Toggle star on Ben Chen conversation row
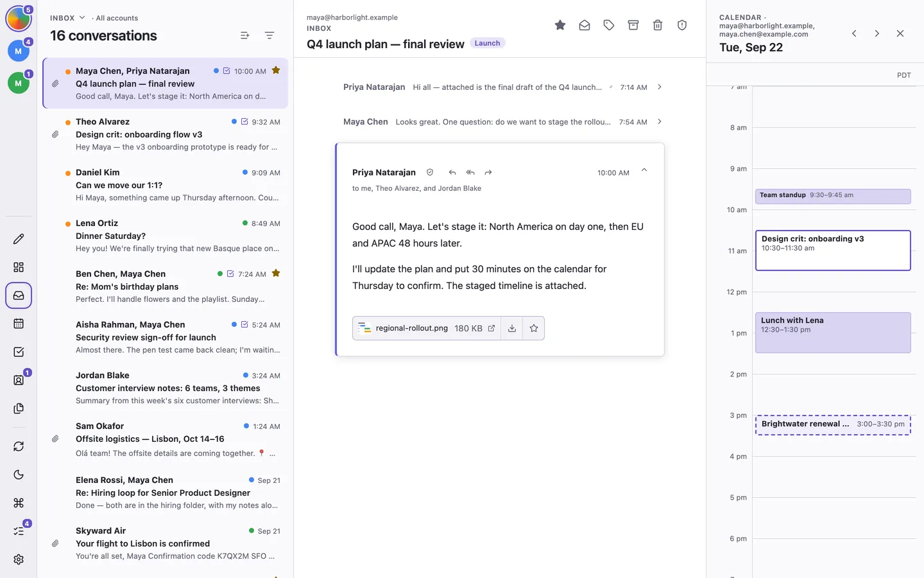This screenshot has height=578, width=924. (276, 274)
